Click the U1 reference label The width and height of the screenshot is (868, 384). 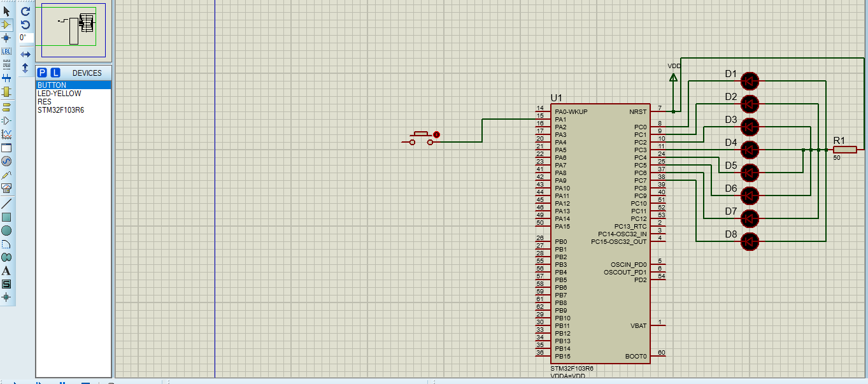point(557,97)
